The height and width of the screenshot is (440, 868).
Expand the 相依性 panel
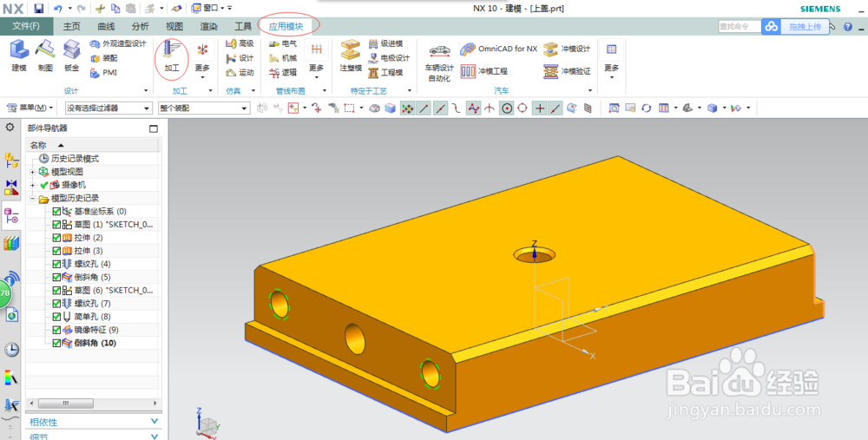pyautogui.click(x=94, y=423)
